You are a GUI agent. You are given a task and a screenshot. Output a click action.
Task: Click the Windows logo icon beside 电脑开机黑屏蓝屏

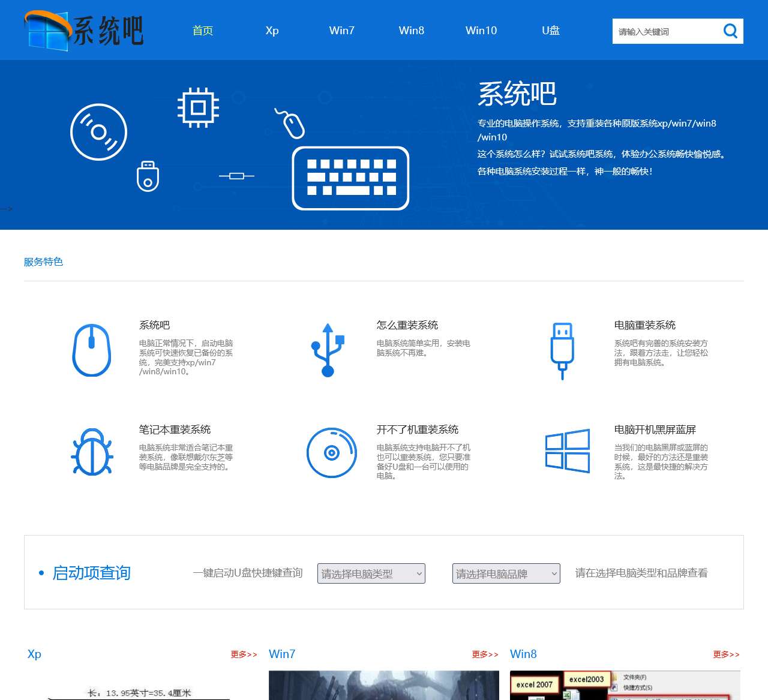(567, 451)
